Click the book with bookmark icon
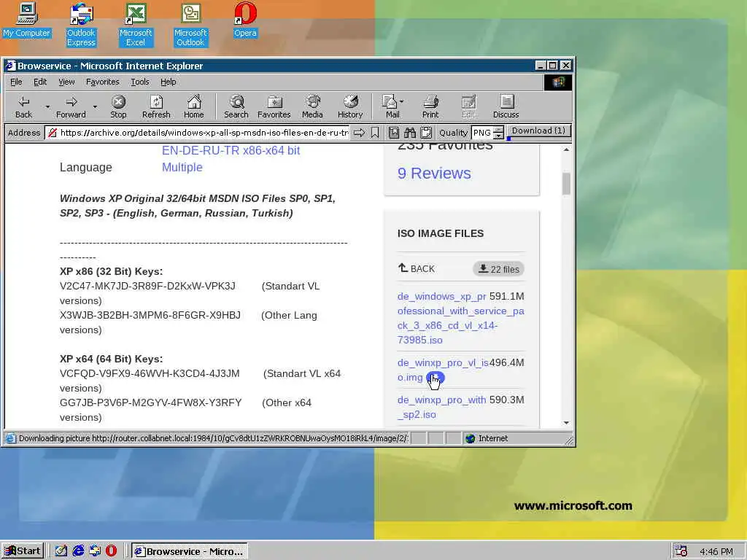The width and height of the screenshot is (747, 560). point(393,133)
